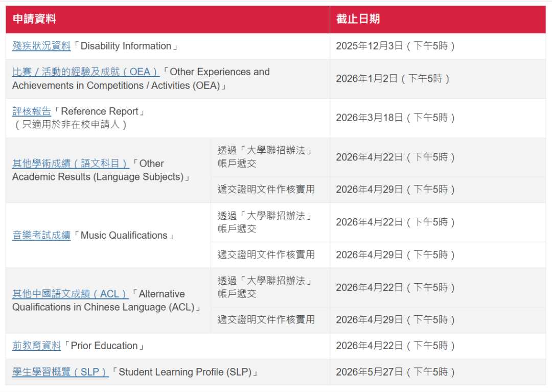Viewport: 552px width, 392px height.
Task: Click 遞交證明文件作核實用 in ACL row
Action: (266, 319)
